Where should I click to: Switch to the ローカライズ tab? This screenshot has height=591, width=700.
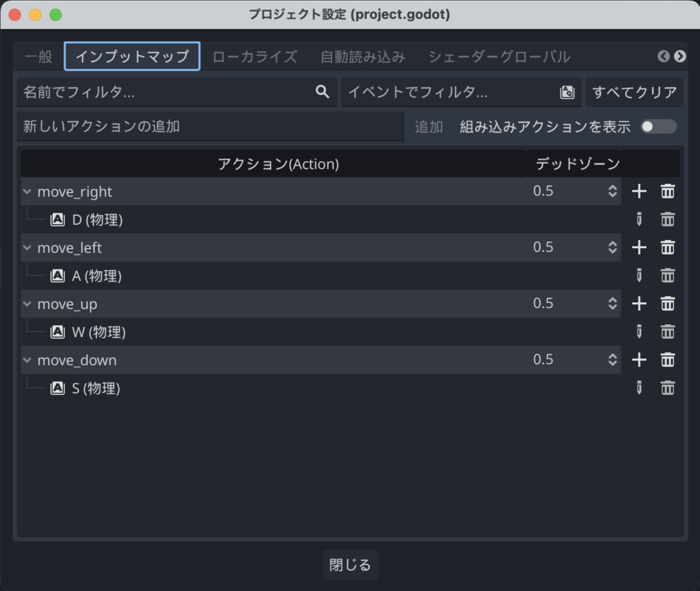click(255, 56)
